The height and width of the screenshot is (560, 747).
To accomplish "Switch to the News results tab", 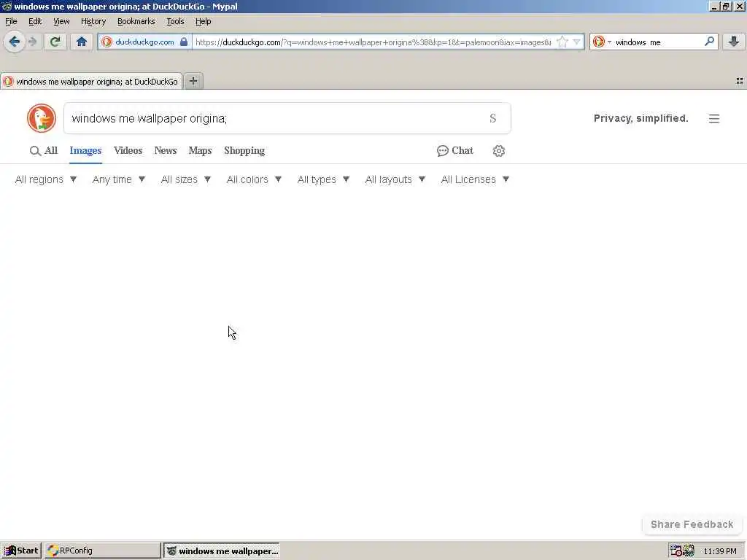I will point(166,150).
